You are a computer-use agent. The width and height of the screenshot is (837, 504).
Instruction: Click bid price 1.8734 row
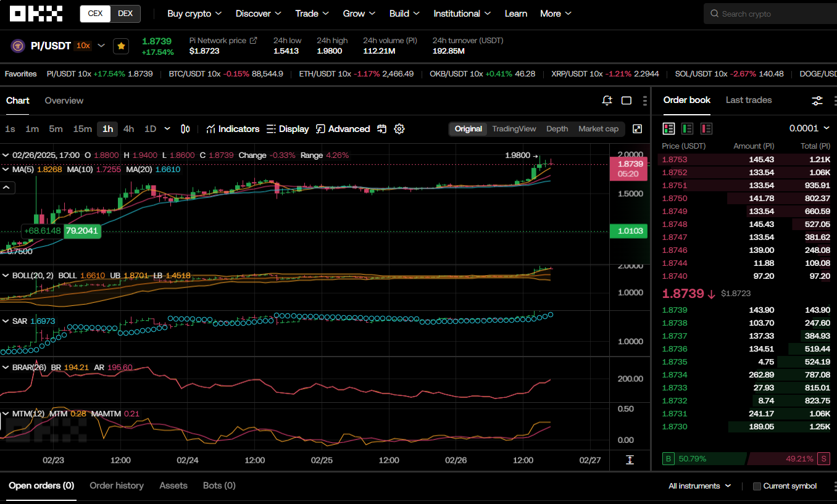(x=746, y=375)
